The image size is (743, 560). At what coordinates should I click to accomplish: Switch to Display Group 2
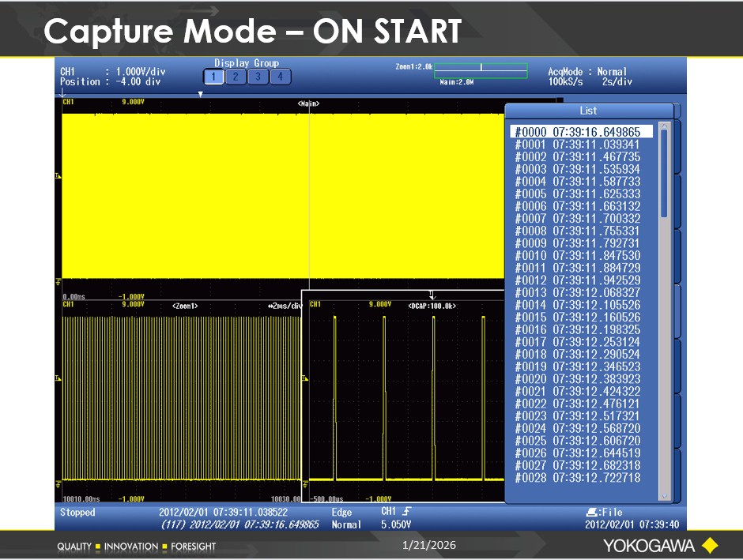[x=236, y=77]
